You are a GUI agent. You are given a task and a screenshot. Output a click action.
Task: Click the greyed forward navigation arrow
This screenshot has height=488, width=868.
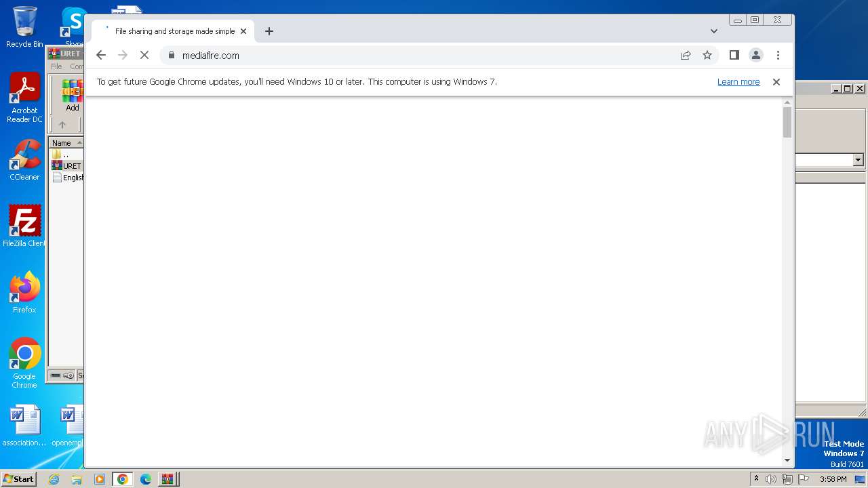point(123,56)
